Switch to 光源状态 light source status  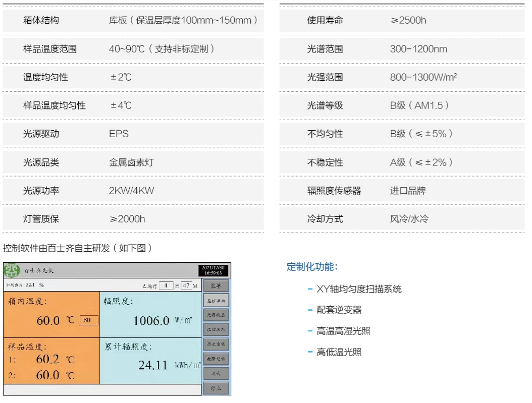(x=216, y=315)
